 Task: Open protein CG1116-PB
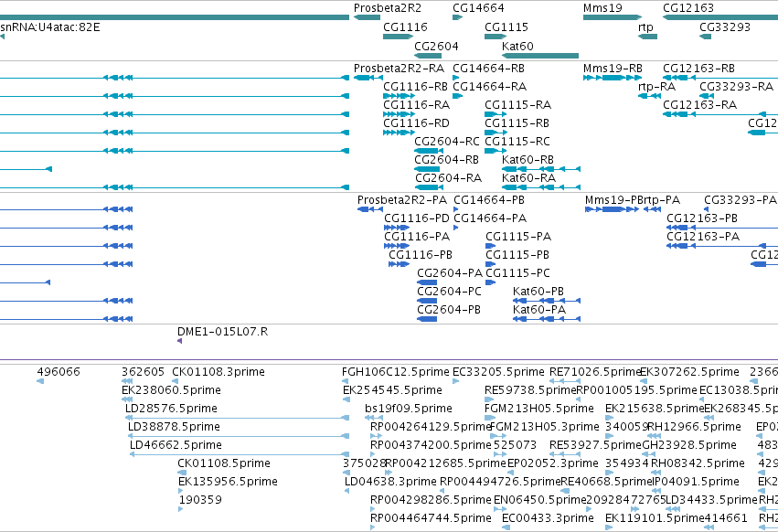coord(421,255)
